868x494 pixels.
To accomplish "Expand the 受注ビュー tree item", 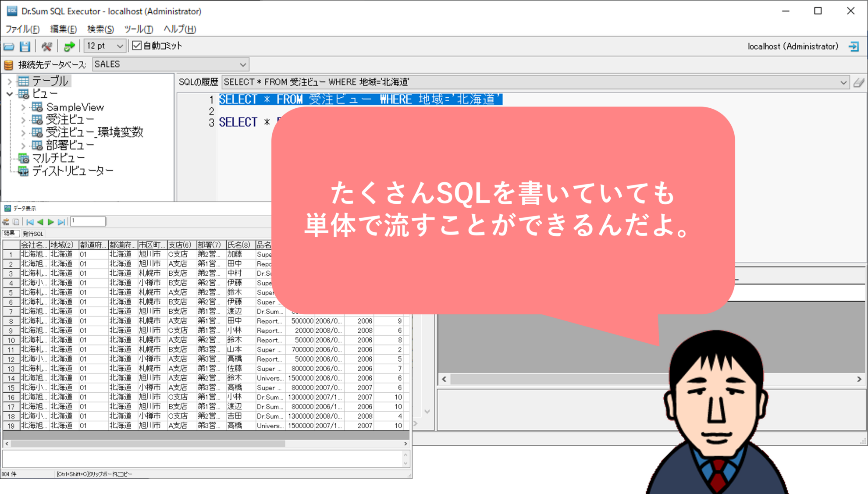I will [24, 119].
